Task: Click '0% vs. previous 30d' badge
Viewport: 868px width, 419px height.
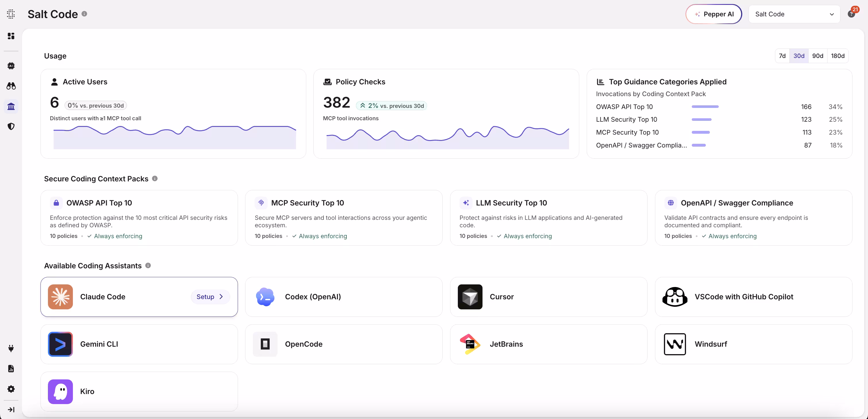Action: click(x=96, y=105)
